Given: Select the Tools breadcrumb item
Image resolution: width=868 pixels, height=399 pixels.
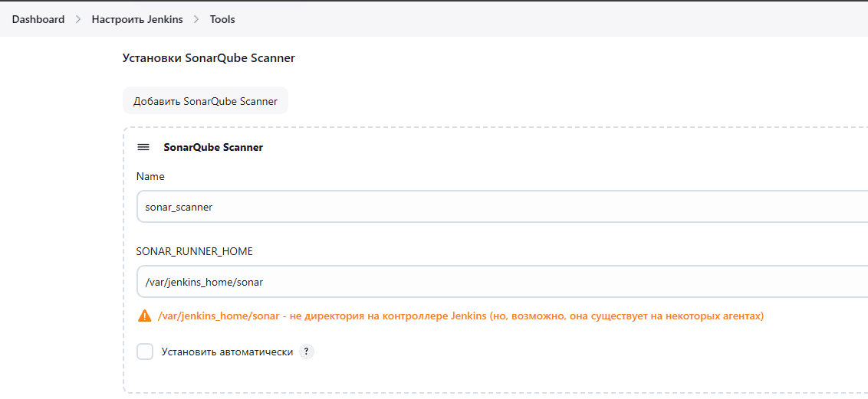Looking at the screenshot, I should [x=222, y=19].
